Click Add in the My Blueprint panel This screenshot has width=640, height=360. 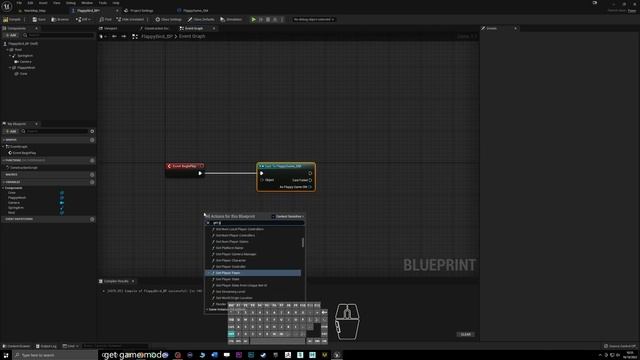pyautogui.click(x=11, y=131)
